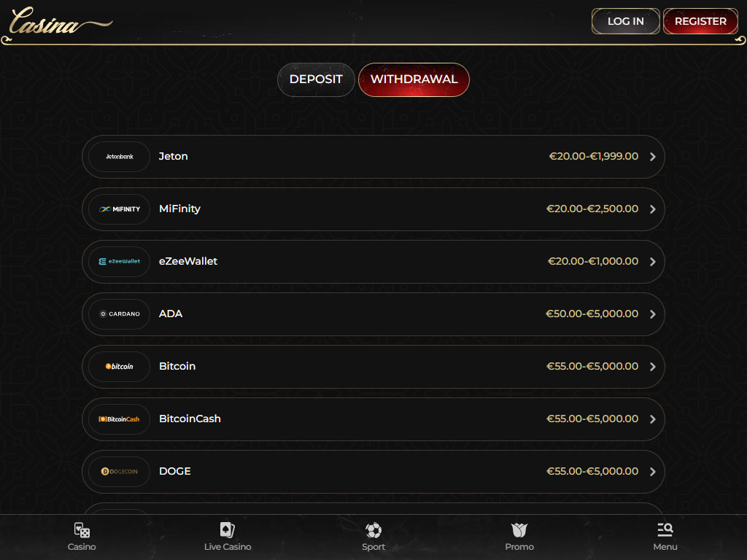Click the Jetonbank logo badge
Viewport: 747px width, 560px height.
(x=120, y=157)
